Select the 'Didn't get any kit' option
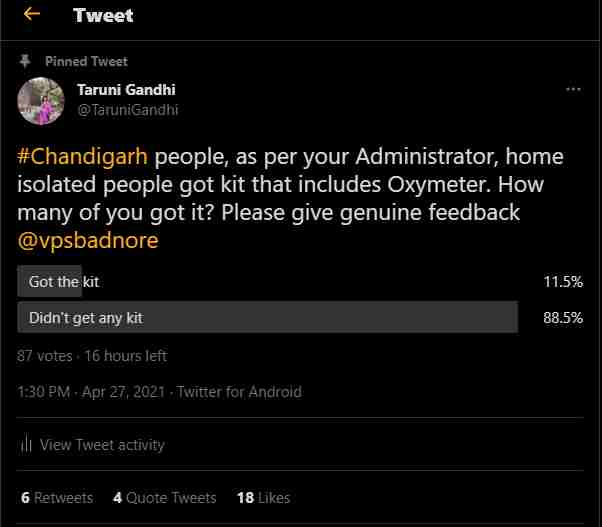The height and width of the screenshot is (527, 602). click(268, 317)
